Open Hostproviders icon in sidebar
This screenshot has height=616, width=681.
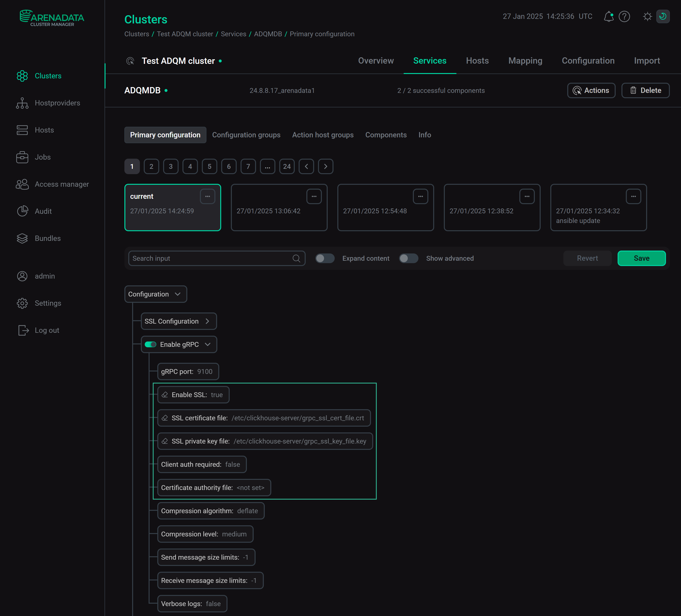click(22, 103)
